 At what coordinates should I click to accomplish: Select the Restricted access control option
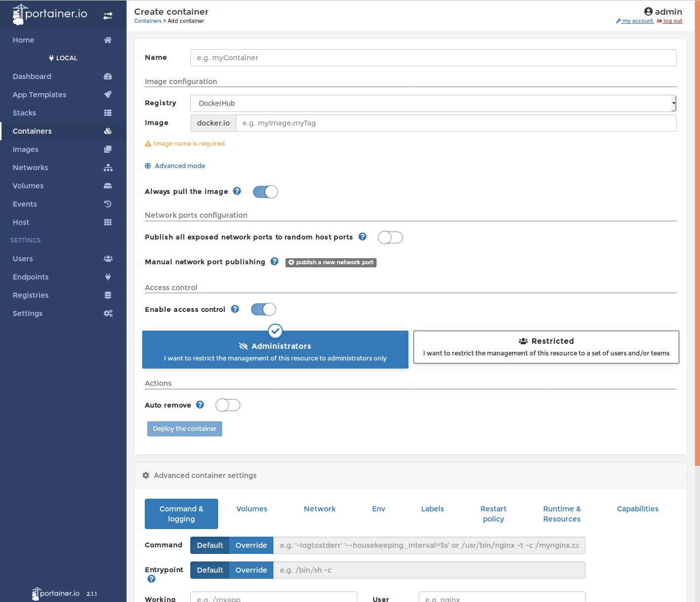point(546,347)
